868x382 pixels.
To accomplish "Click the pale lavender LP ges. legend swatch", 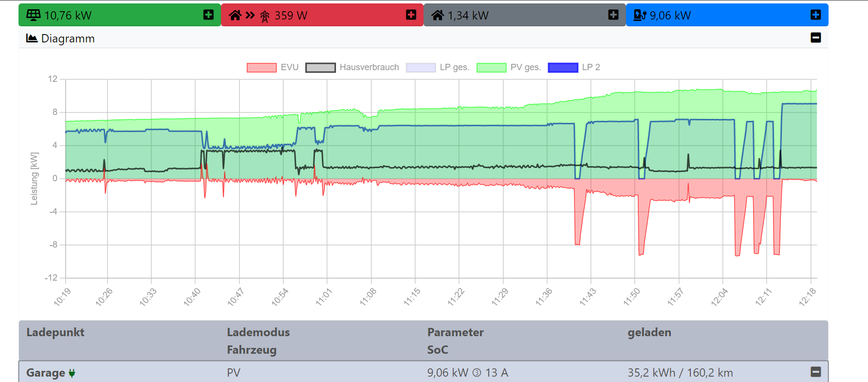I will coord(421,68).
